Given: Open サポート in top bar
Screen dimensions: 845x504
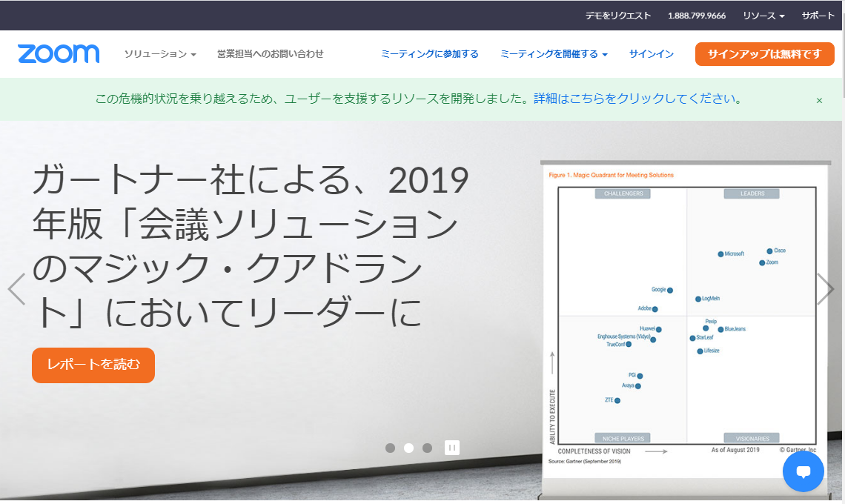Looking at the screenshot, I should click(818, 16).
